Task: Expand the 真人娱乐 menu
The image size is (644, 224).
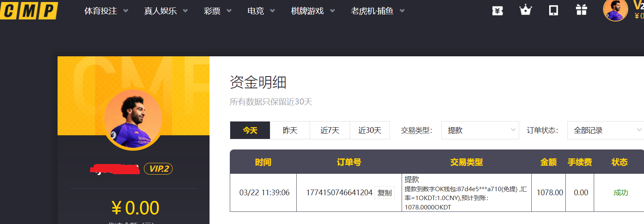Action: (165, 11)
